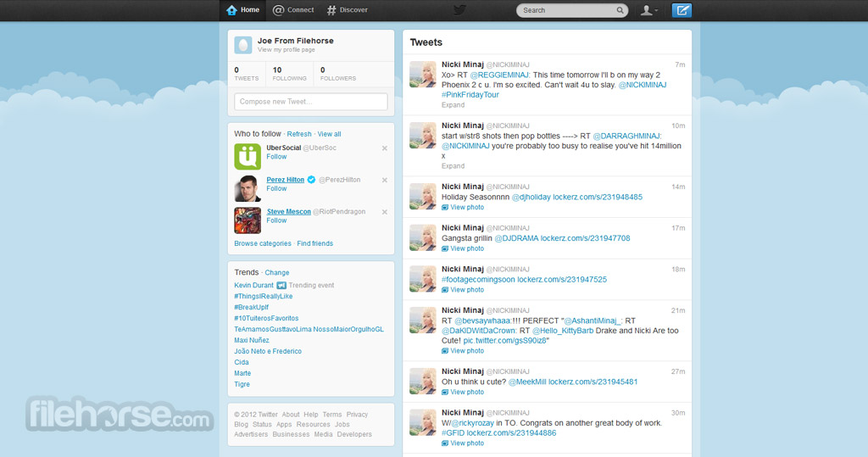View photo on W/@rickyrozay tweet
868x457 pixels.
[463, 443]
